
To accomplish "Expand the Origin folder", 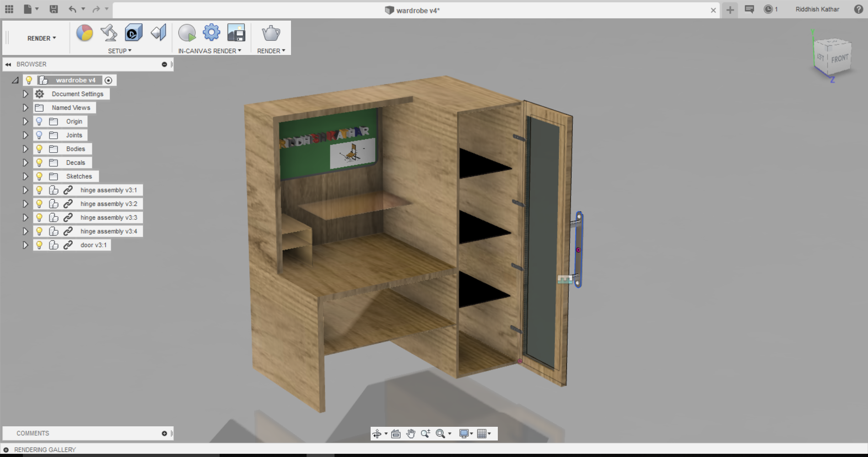I will point(25,121).
